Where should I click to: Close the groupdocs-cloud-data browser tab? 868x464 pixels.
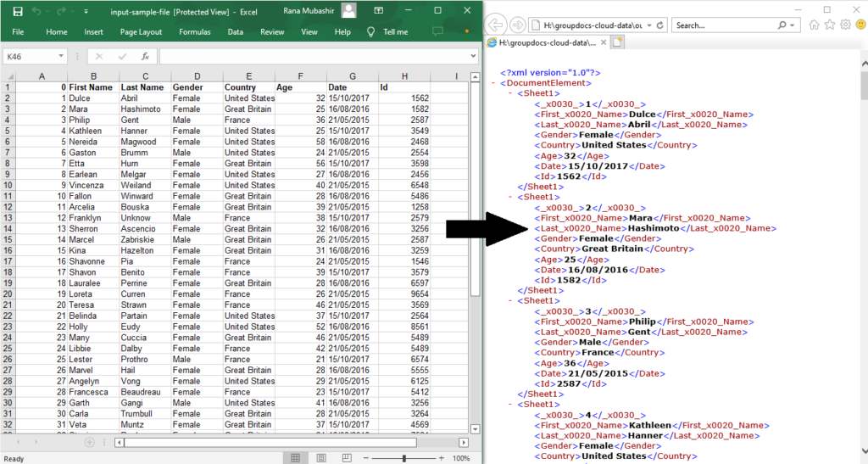click(x=604, y=42)
